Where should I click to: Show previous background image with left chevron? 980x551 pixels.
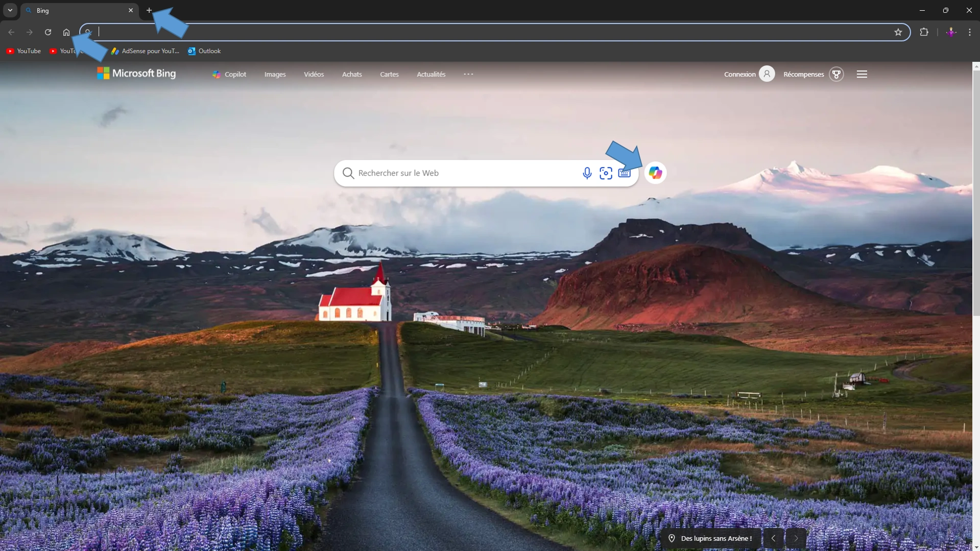(773, 538)
